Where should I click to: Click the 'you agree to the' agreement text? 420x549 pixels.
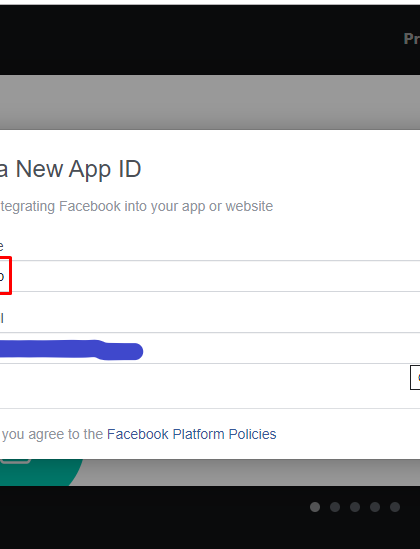pyautogui.click(x=52, y=434)
